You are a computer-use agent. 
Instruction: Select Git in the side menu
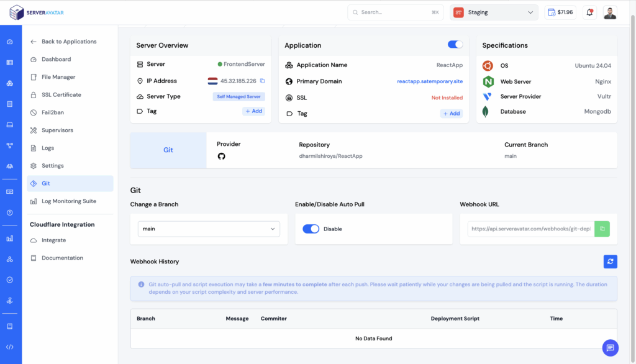coord(70,183)
